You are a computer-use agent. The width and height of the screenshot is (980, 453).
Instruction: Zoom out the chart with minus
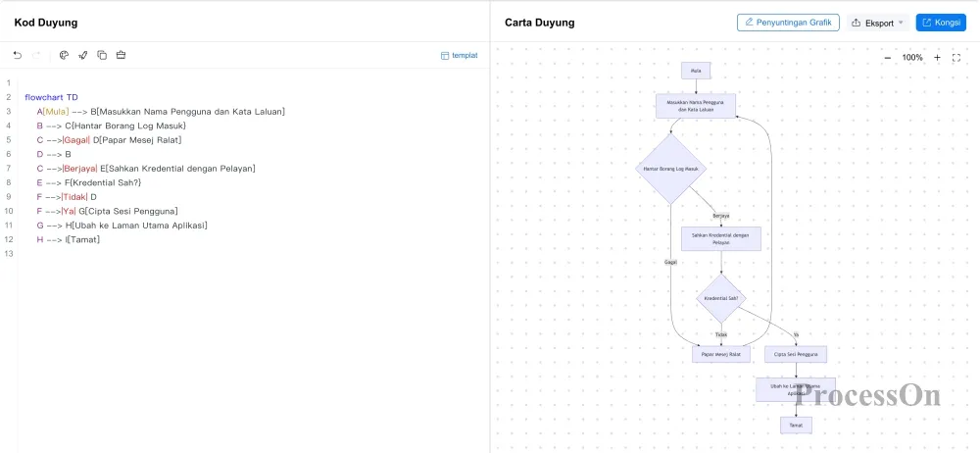pyautogui.click(x=888, y=58)
